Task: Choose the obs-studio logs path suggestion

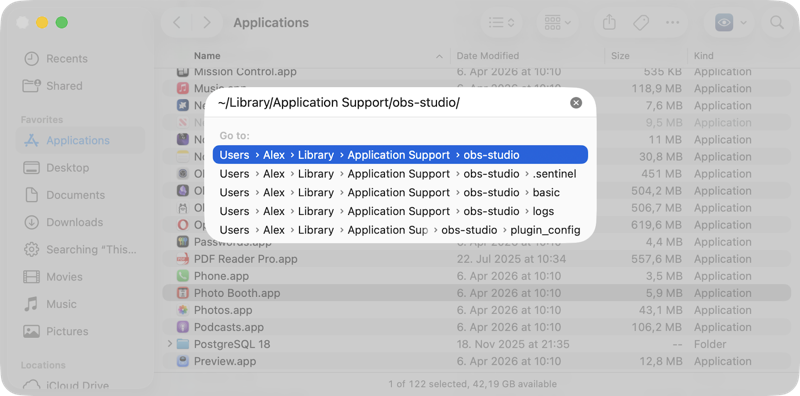Action: coord(400,211)
